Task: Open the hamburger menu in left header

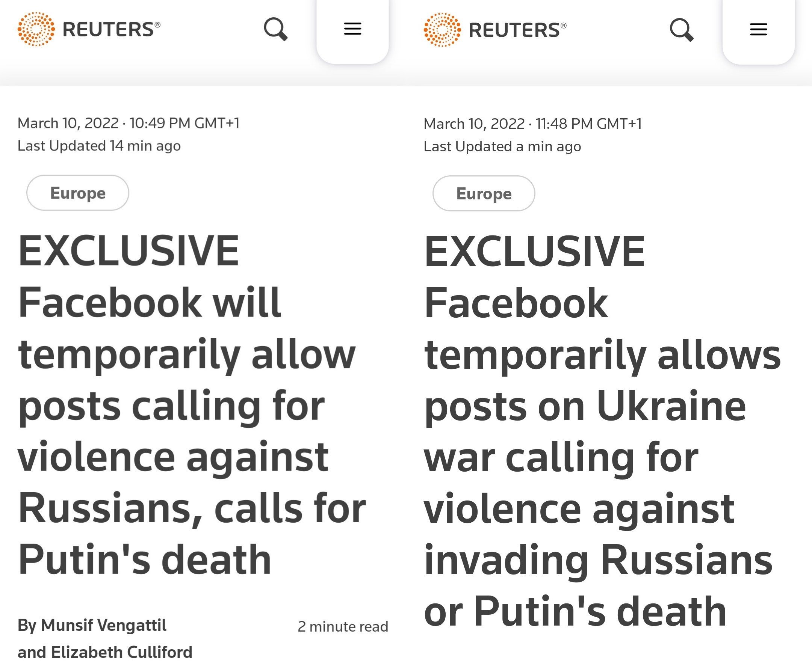Action: (x=352, y=29)
